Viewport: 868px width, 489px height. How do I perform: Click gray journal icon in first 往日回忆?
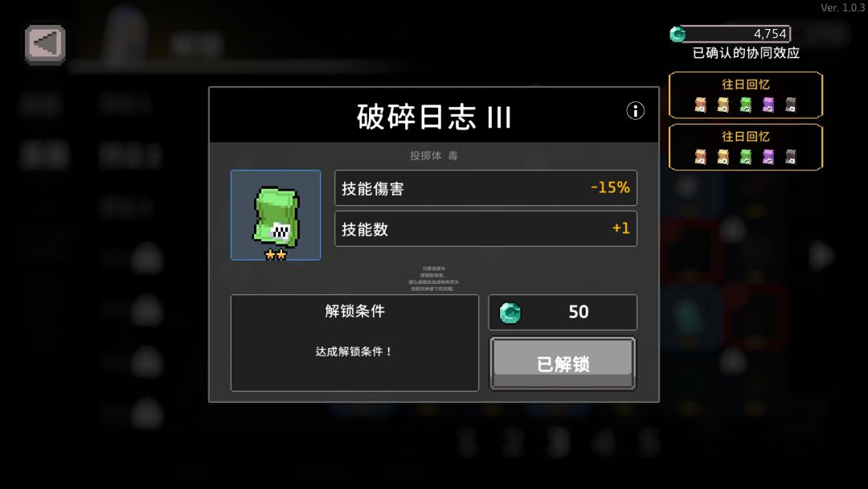[791, 105]
